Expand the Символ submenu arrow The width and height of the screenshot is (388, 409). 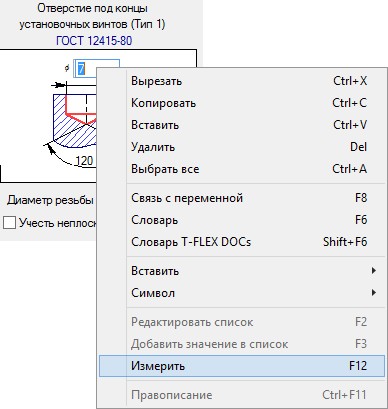[374, 293]
